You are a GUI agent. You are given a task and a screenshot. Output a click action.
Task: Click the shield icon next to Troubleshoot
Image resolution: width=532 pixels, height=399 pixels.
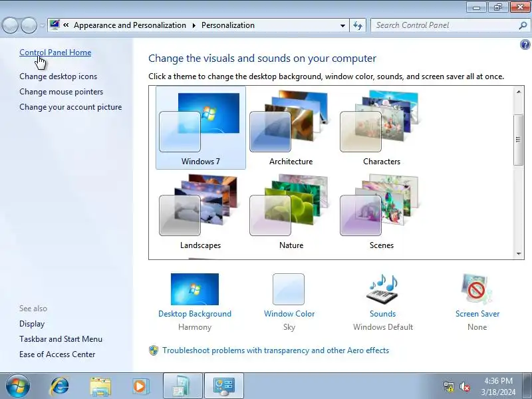(154, 350)
